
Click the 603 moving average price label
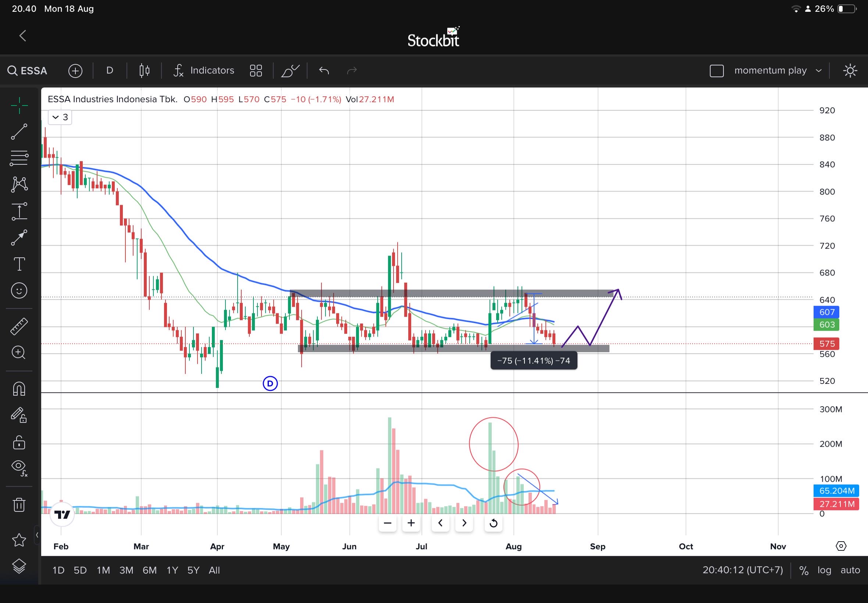[x=827, y=325]
